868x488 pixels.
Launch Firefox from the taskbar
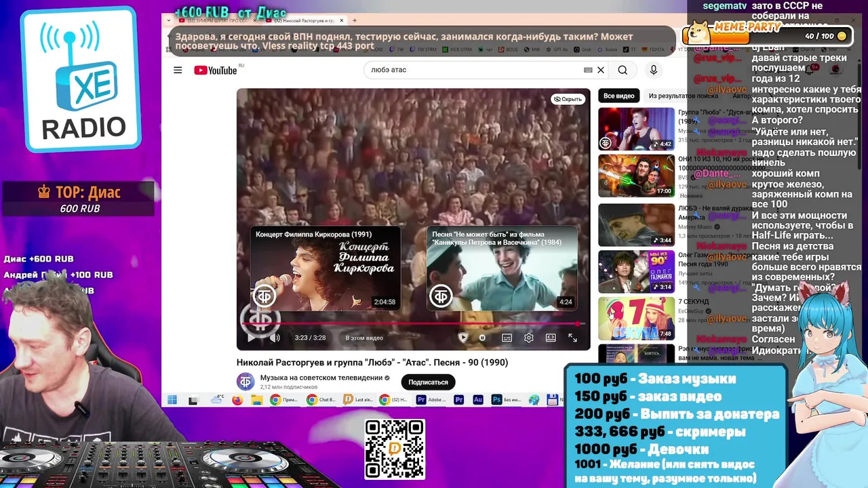pyautogui.click(x=238, y=400)
